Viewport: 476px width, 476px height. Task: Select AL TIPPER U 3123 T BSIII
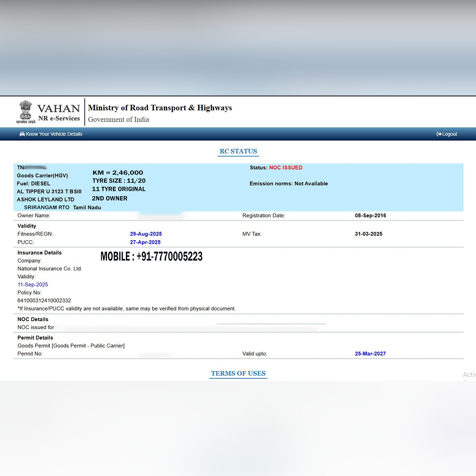[49, 191]
